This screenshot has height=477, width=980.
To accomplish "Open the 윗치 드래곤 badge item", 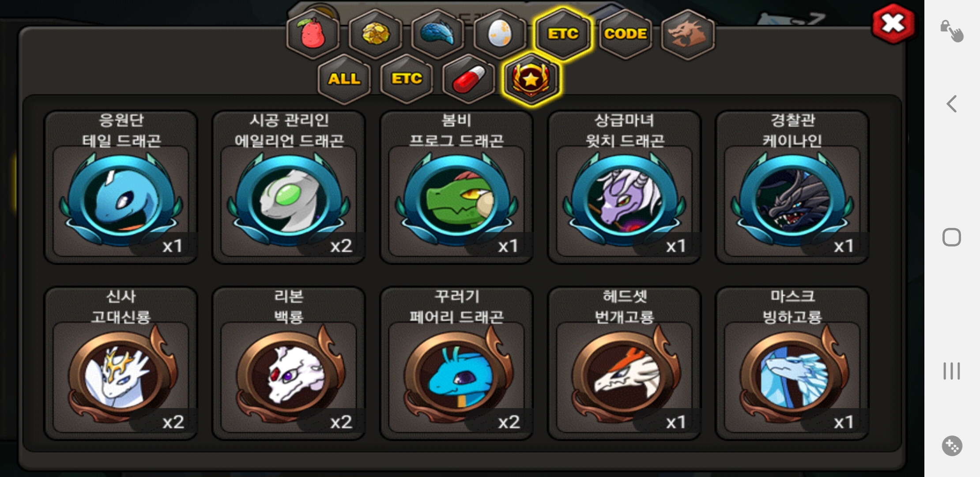I will click(624, 187).
